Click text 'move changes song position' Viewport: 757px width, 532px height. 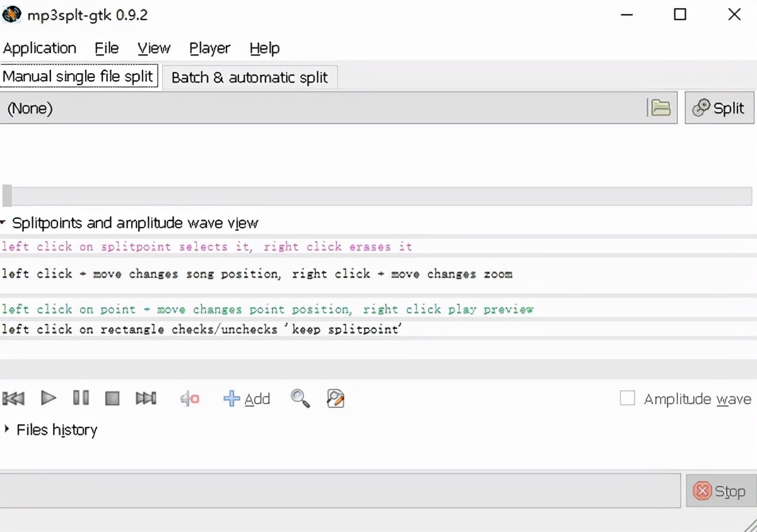(186, 274)
